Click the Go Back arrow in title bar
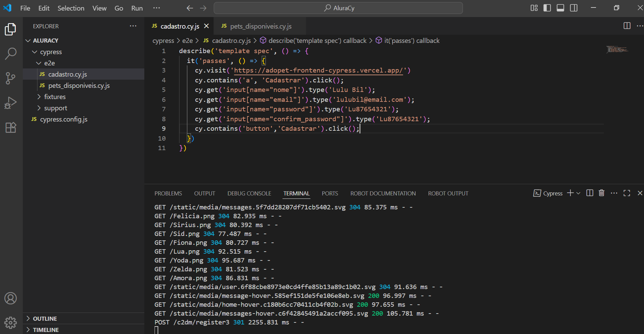644x334 pixels. 190,8
